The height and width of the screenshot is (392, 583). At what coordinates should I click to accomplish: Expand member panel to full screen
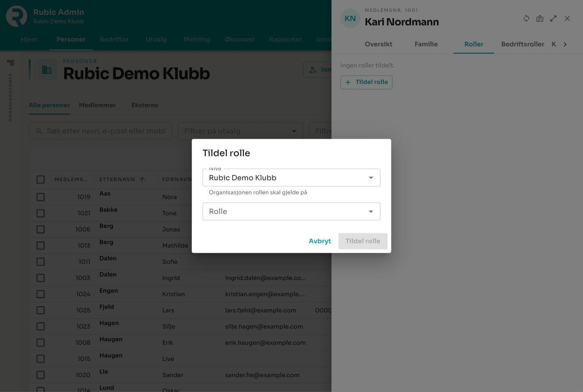pyautogui.click(x=554, y=18)
